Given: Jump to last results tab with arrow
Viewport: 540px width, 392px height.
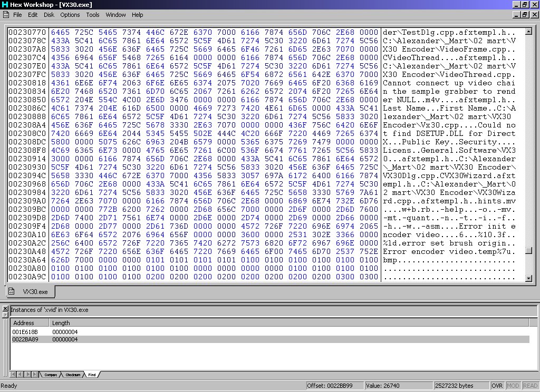Looking at the screenshot, I should [35, 375].
